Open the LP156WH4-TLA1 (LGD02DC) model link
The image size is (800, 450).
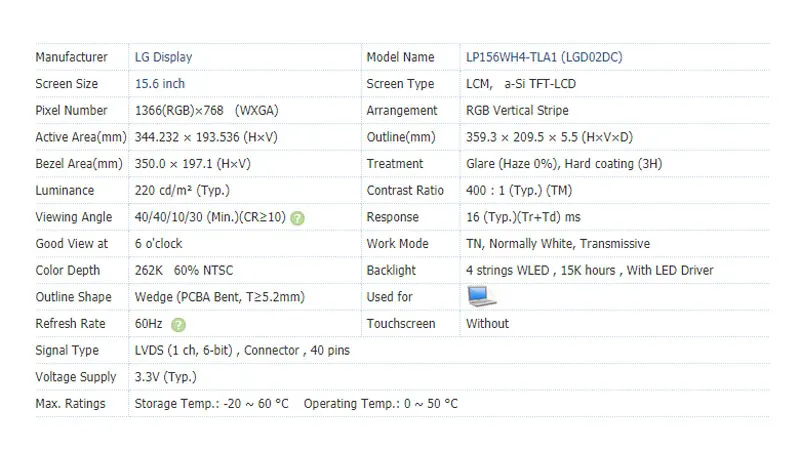click(544, 57)
